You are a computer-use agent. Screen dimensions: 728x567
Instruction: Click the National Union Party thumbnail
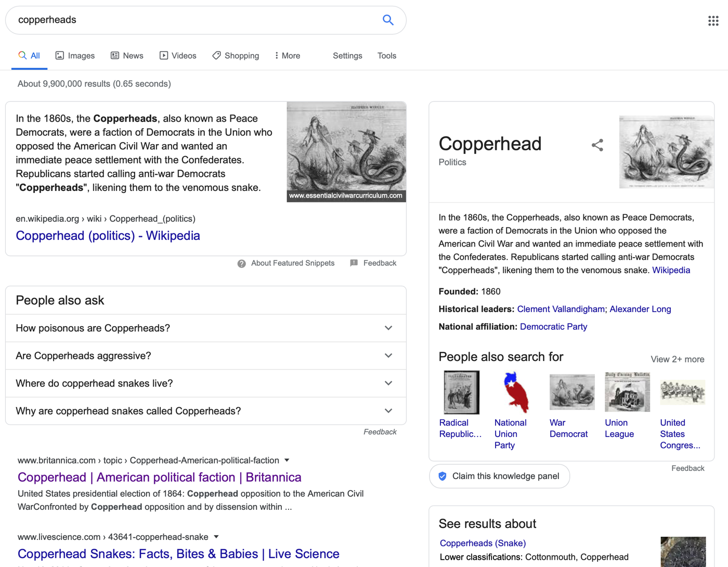pyautogui.click(x=515, y=392)
